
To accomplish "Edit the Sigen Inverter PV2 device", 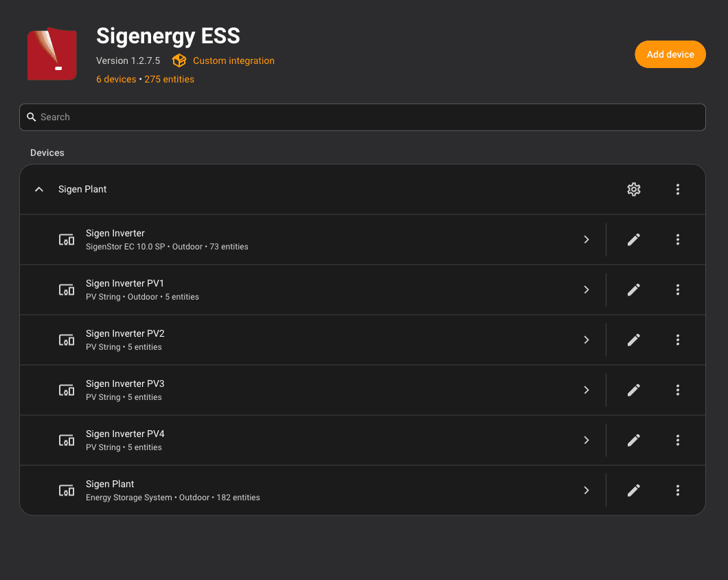I will [634, 339].
